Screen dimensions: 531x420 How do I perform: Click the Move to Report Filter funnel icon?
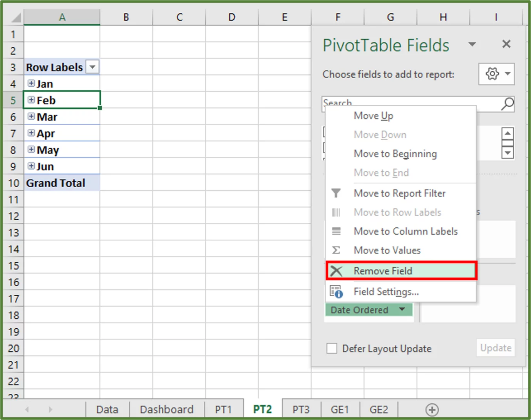pos(336,193)
